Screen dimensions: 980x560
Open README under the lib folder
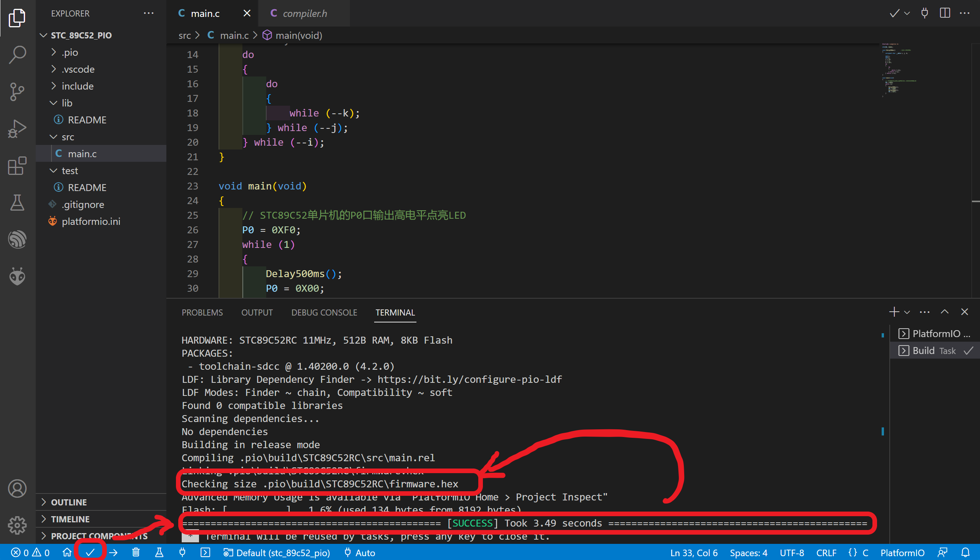point(101,120)
